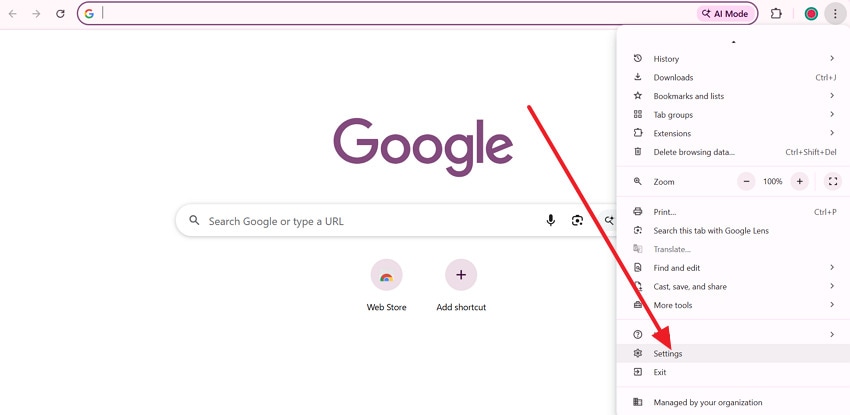The width and height of the screenshot is (850, 415).
Task: Go forward with the forward arrow
Action: (36, 14)
